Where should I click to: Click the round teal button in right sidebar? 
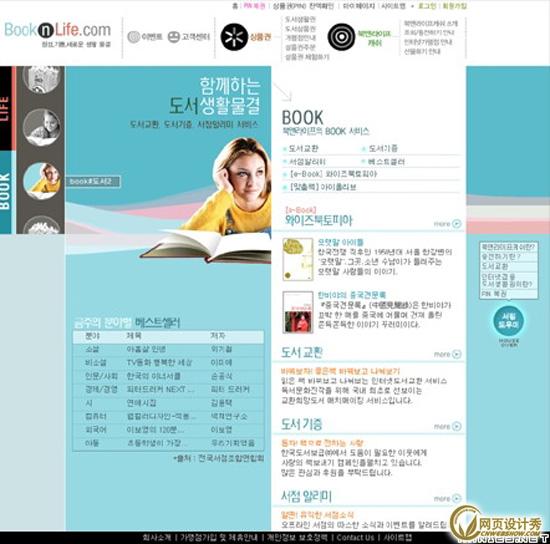pos(508,321)
